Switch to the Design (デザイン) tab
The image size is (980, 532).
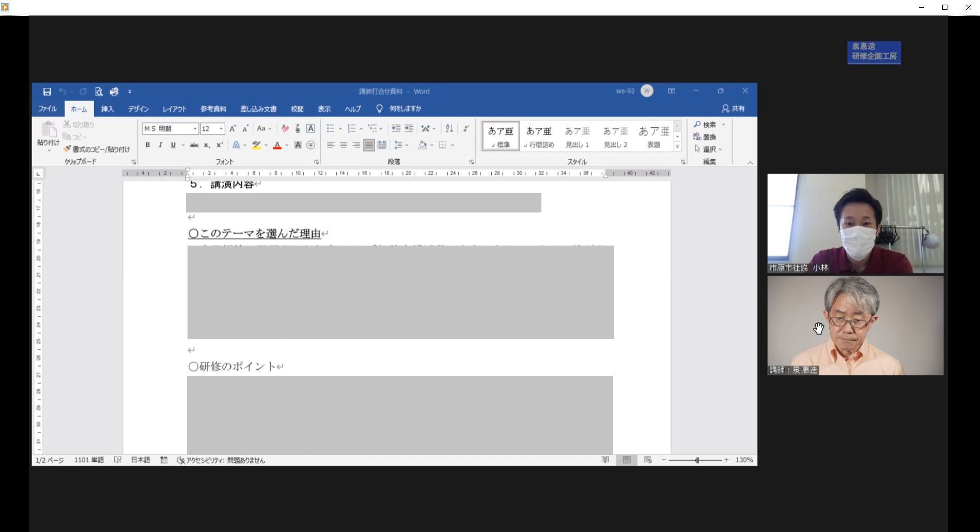[x=138, y=109]
